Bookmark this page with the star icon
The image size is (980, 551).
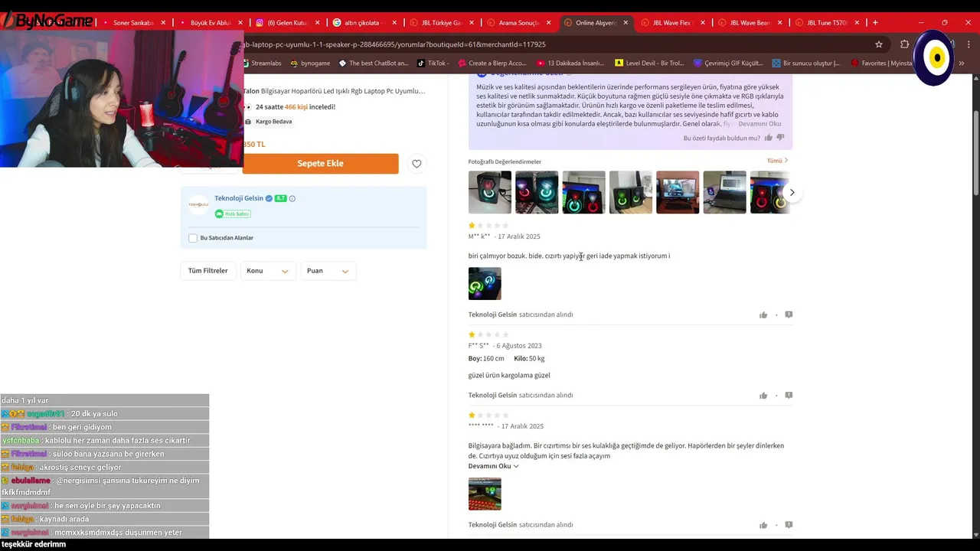coord(879,44)
